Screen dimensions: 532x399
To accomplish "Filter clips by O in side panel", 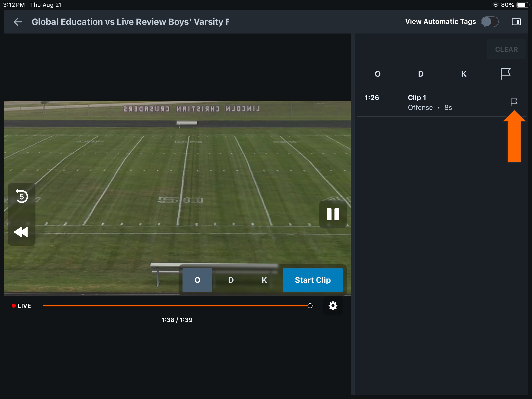I will pos(378,74).
